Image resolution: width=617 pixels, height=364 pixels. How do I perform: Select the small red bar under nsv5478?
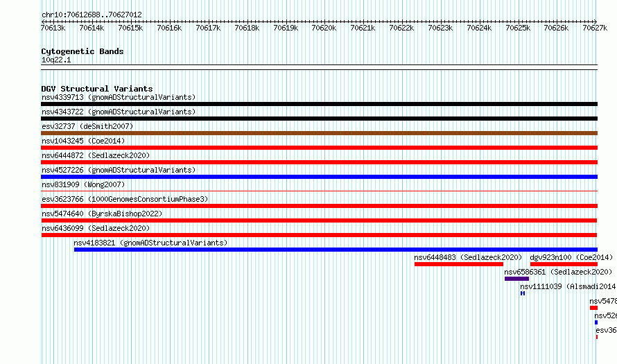594,308
